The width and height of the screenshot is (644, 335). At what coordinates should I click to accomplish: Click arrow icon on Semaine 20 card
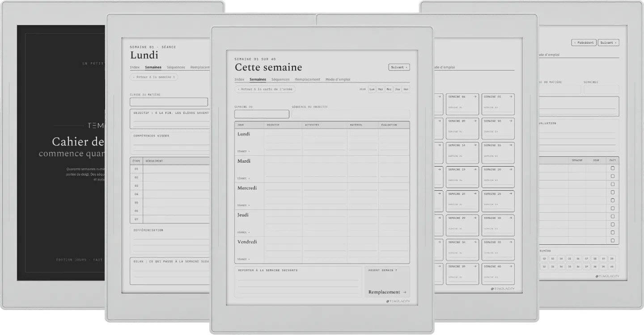click(510, 169)
